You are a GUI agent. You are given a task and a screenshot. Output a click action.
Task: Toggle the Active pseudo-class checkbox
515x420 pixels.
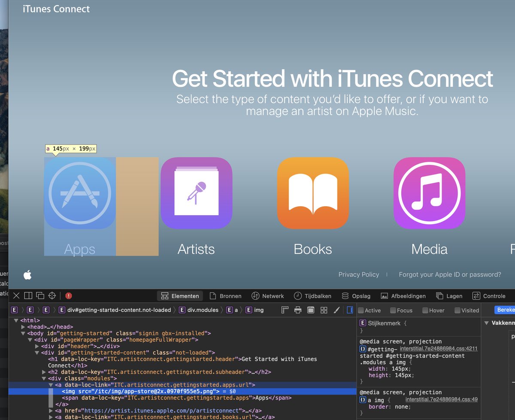tap(361, 310)
